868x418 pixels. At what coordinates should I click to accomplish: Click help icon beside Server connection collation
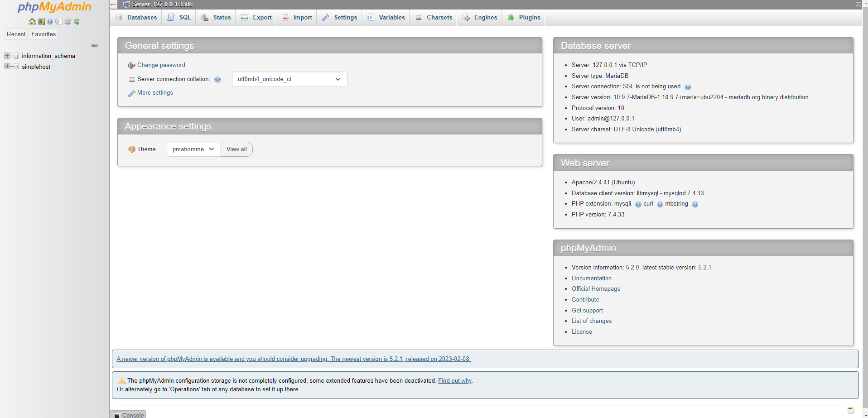(218, 79)
